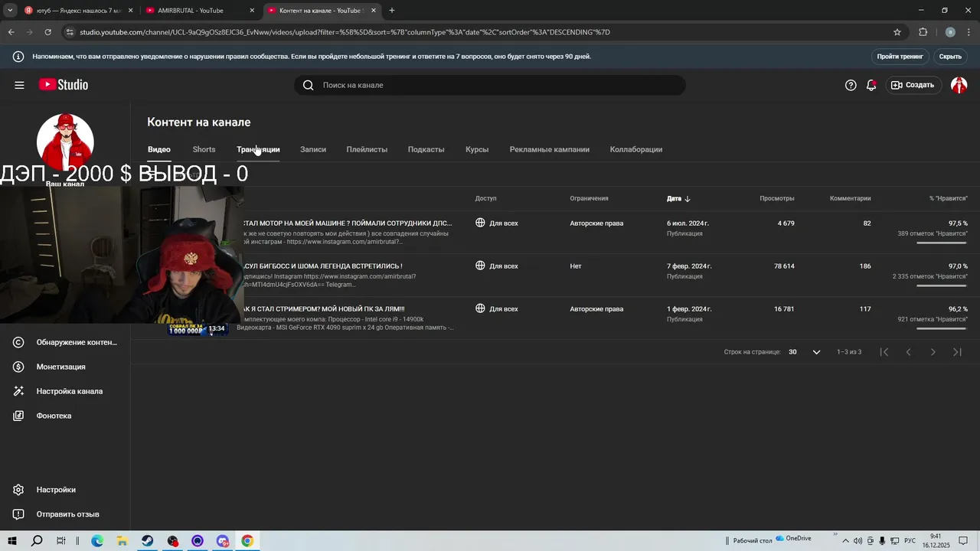Open the help question mark icon
This screenshot has width=980, height=551.
pos(851,85)
